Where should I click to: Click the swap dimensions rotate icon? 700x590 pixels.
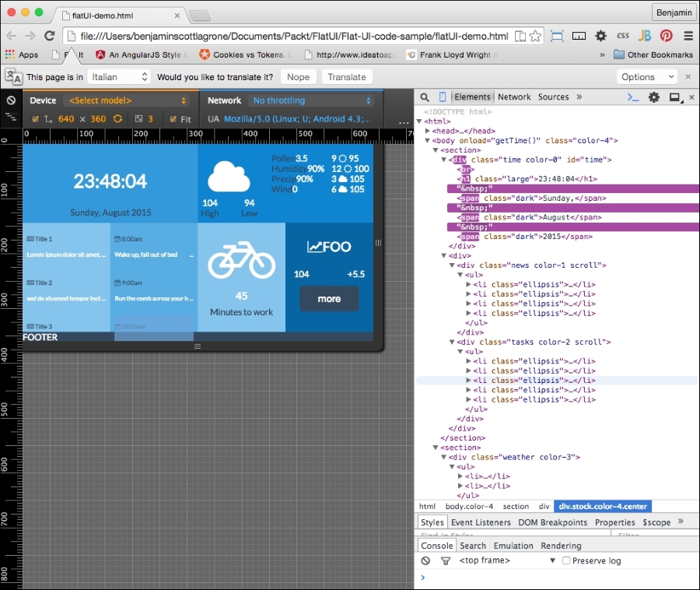point(118,119)
